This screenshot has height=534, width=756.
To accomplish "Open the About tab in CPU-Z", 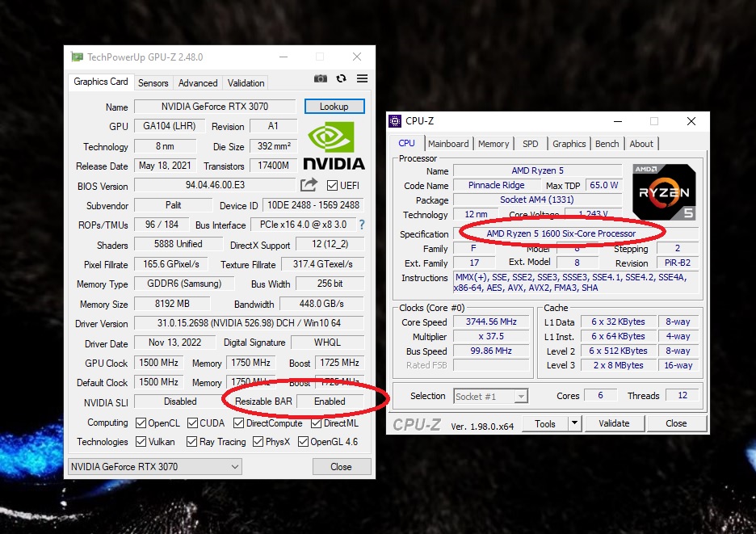I will [x=641, y=144].
